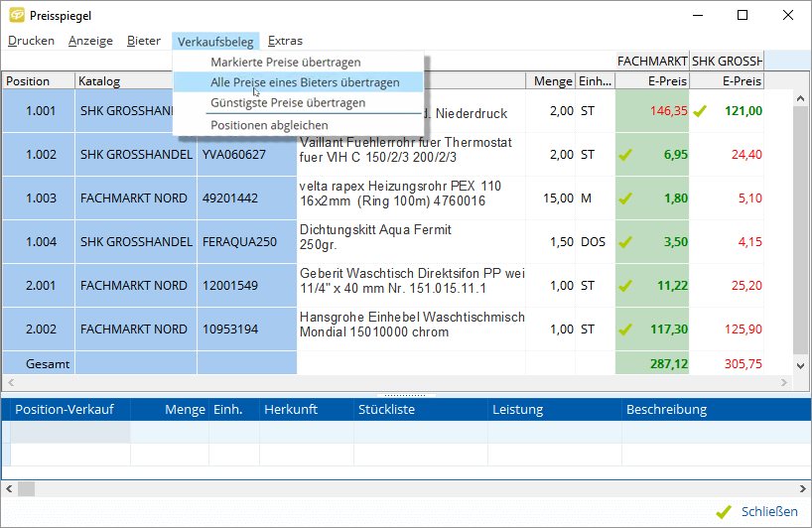Click scroll down arrow of price table
812x528 pixels.
pos(802,365)
